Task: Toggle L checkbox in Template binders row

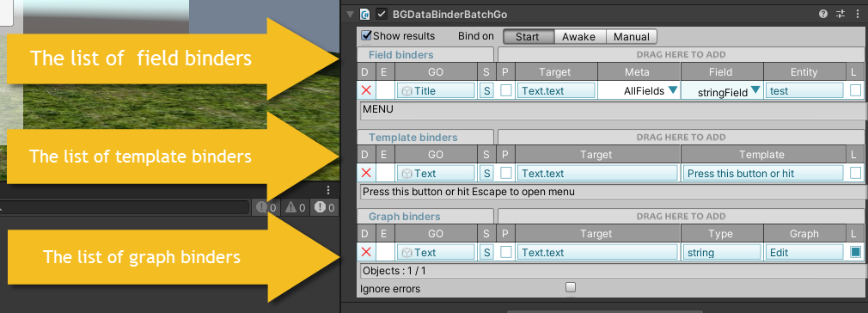Action: (856, 173)
